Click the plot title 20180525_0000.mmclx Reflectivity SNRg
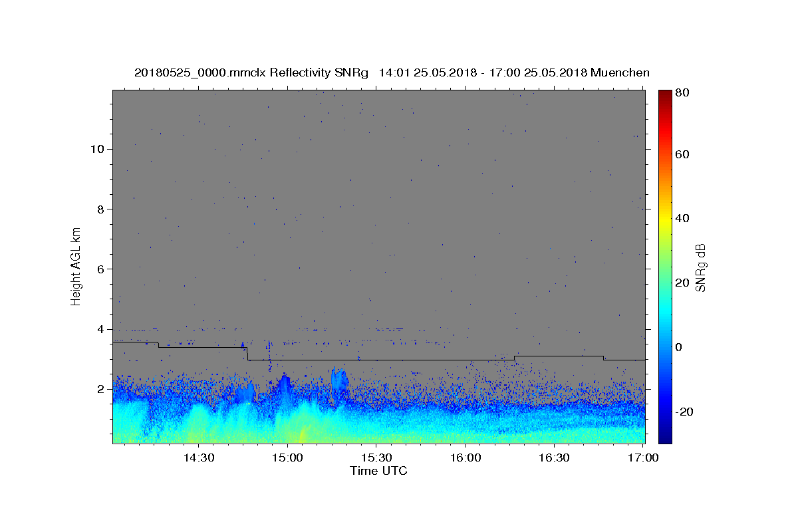798x532 pixels. pos(251,73)
